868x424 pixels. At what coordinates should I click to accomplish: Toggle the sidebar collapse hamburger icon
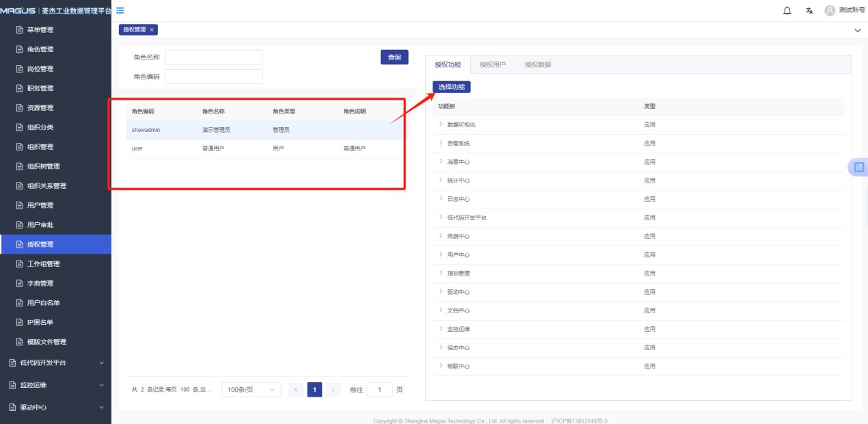pos(120,10)
